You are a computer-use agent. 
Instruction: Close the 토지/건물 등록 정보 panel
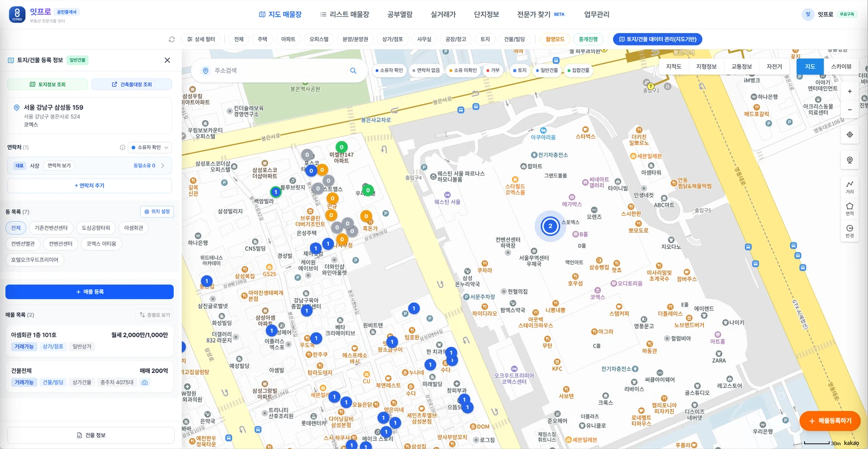(x=167, y=60)
